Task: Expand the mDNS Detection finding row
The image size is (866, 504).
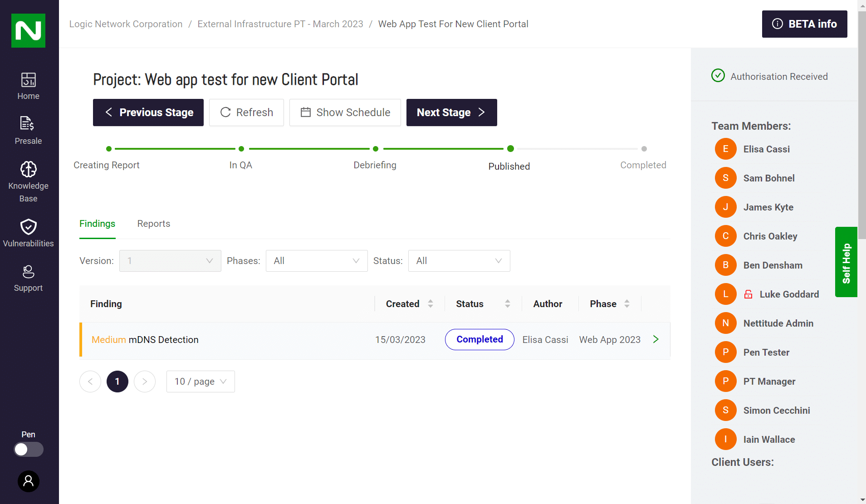Action: coord(655,339)
